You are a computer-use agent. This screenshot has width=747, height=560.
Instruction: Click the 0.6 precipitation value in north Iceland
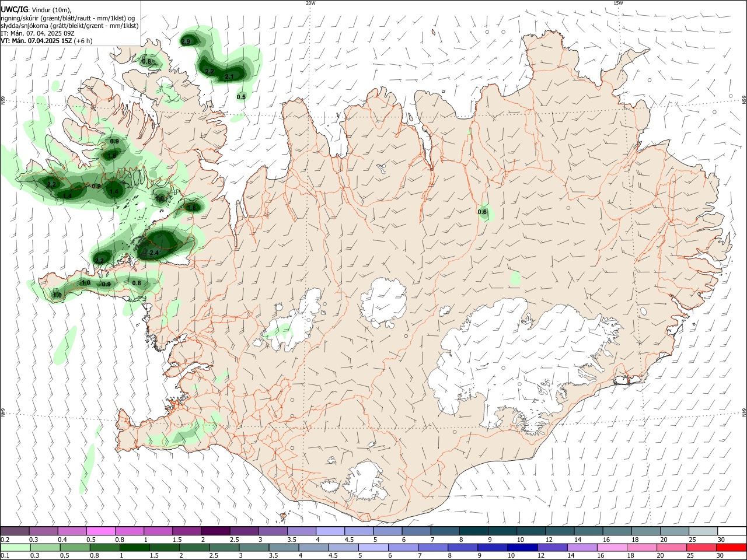[x=483, y=212]
